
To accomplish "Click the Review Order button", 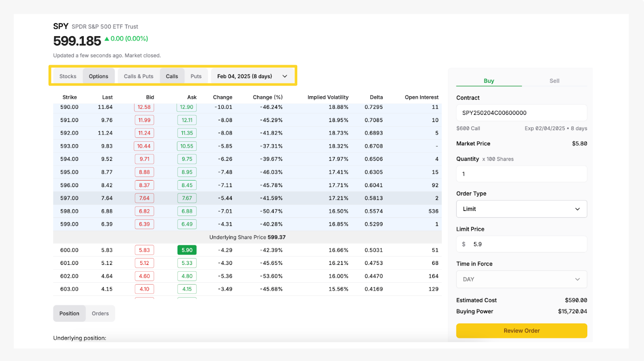I will 522,331.
